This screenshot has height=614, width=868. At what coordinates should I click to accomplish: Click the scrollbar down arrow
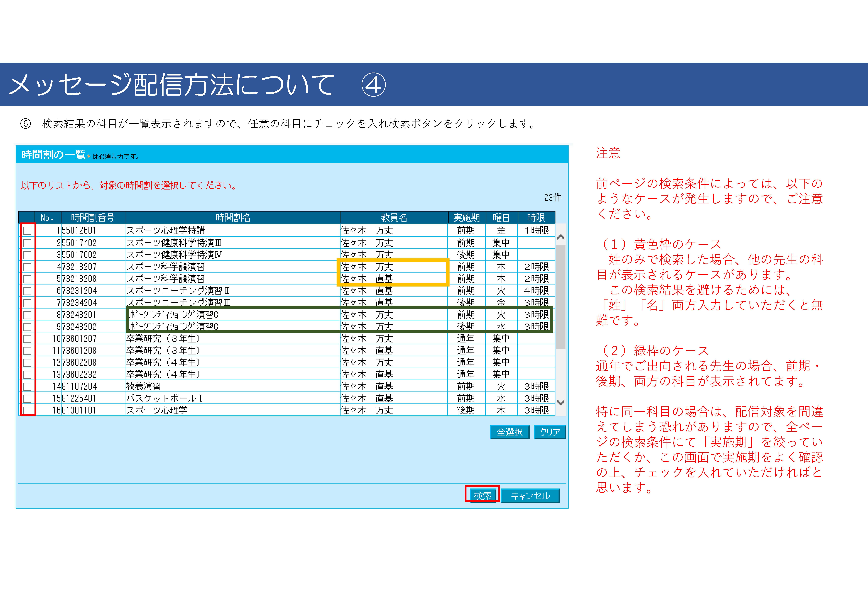pos(561,402)
